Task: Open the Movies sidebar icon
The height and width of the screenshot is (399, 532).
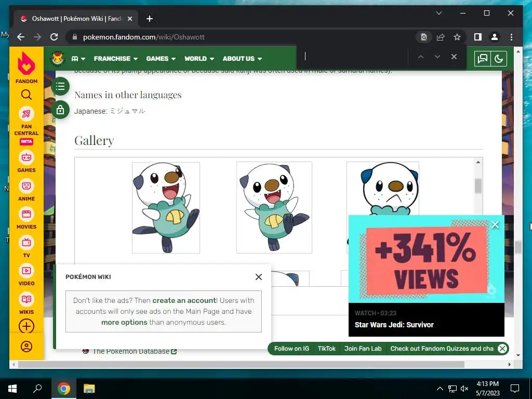Action: point(26,214)
